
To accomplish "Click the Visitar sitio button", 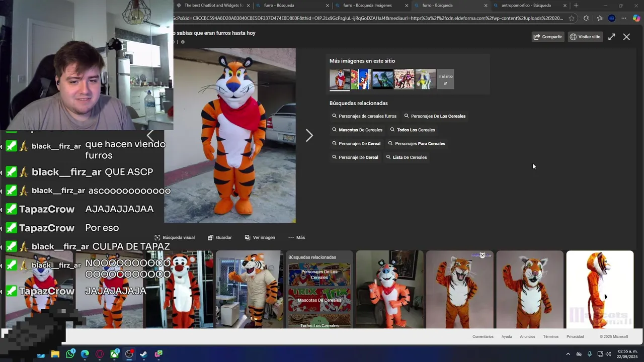I will pos(585,37).
